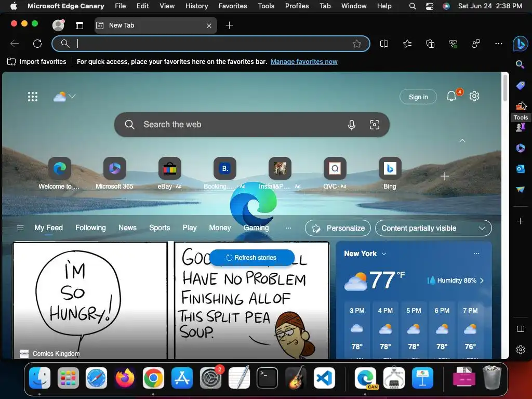Image resolution: width=532 pixels, height=399 pixels.
Task: Expand Humidity 86% details arrow
Action: tap(482, 281)
